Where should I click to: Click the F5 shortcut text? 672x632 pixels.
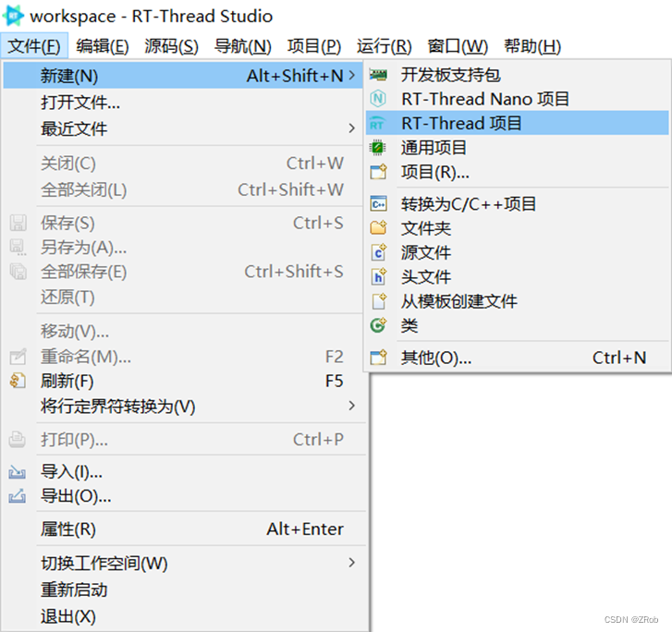335,381
